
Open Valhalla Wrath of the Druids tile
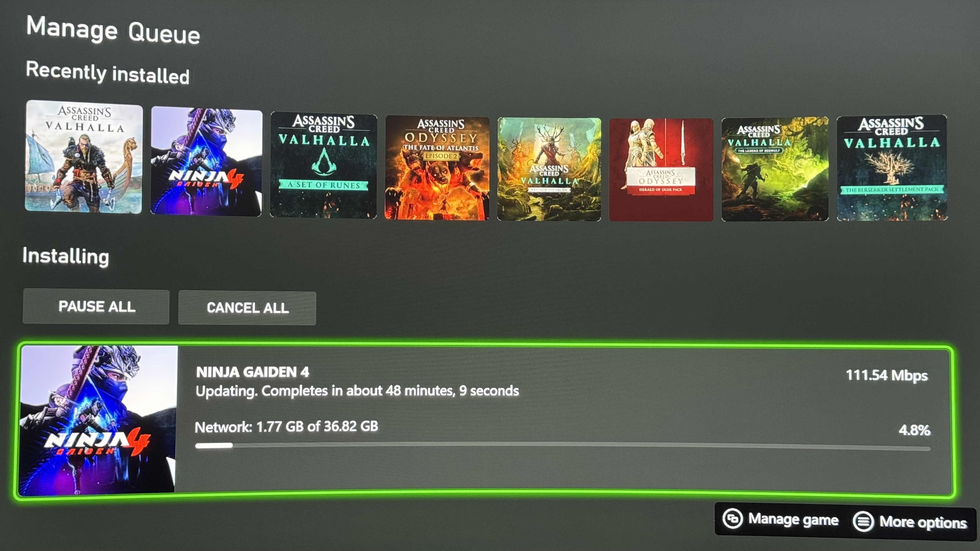[x=549, y=169]
